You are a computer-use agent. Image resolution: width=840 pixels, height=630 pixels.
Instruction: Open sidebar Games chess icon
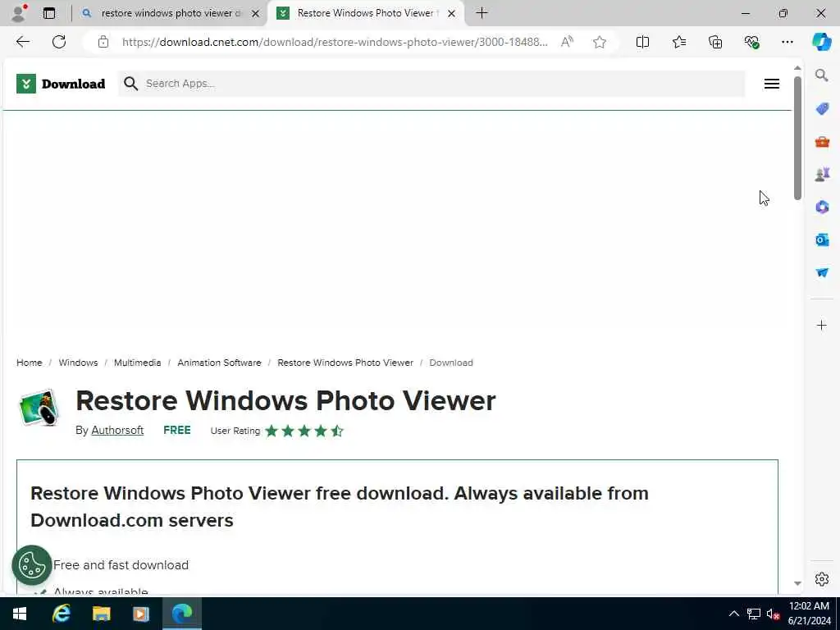[822, 174]
